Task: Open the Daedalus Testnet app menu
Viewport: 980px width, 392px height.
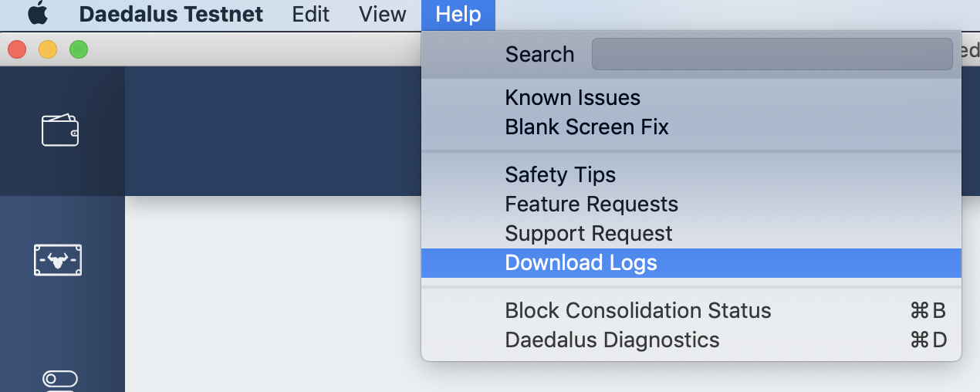Action: (171, 14)
